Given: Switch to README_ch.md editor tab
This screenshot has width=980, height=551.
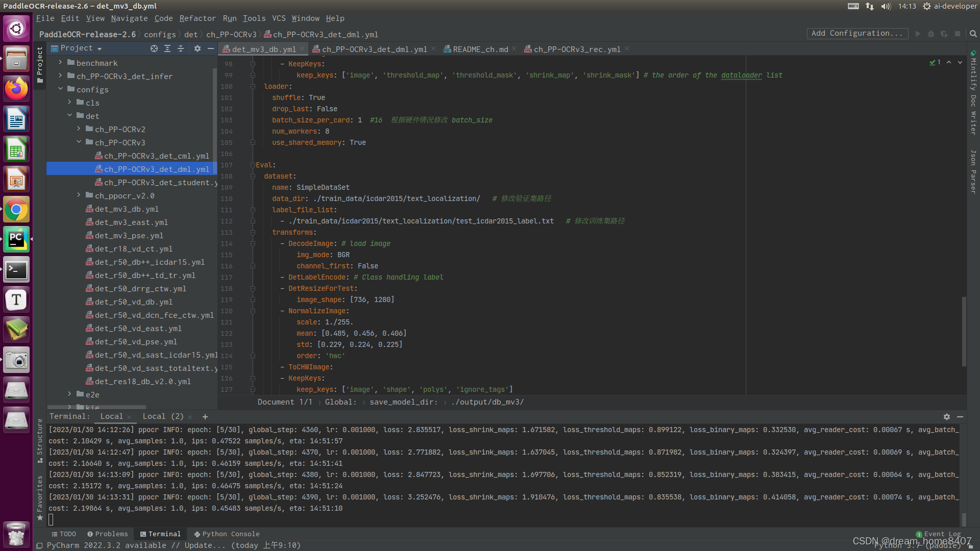Looking at the screenshot, I should click(480, 49).
